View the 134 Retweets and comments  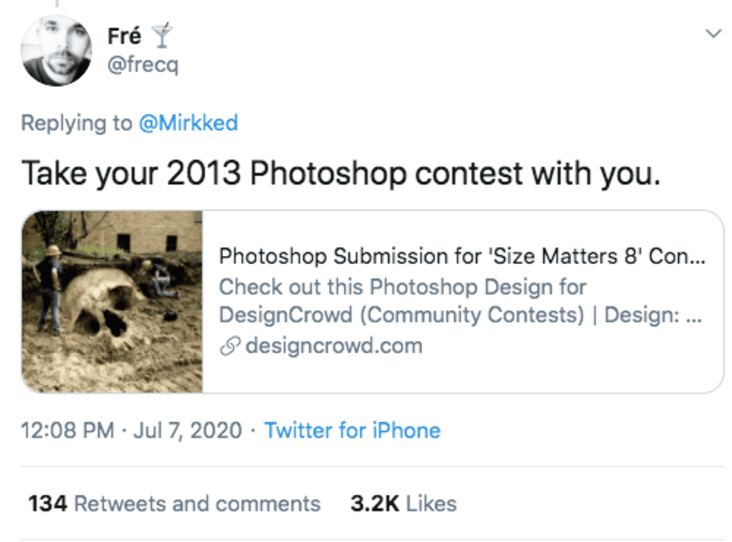[x=174, y=504]
